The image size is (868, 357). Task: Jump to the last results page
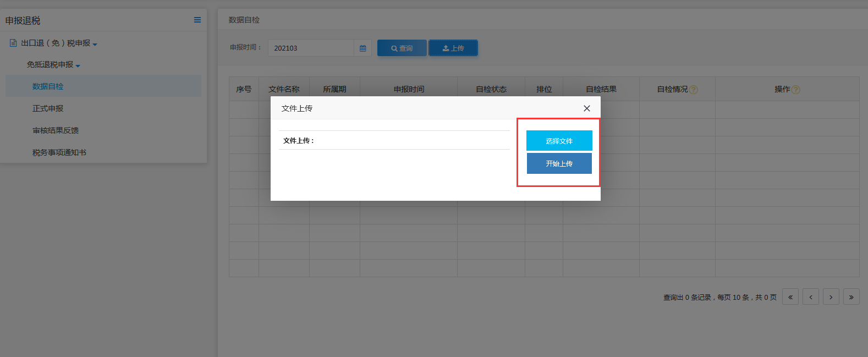tap(851, 297)
